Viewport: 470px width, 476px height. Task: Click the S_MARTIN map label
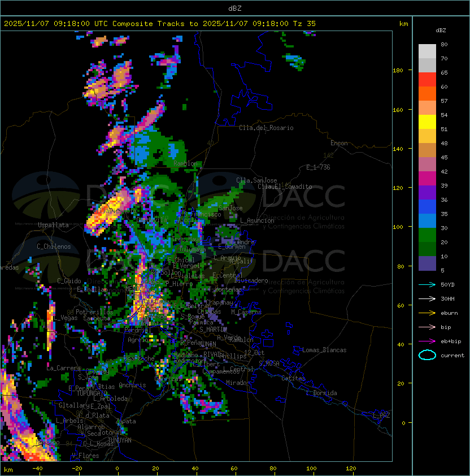pyautogui.click(x=213, y=330)
